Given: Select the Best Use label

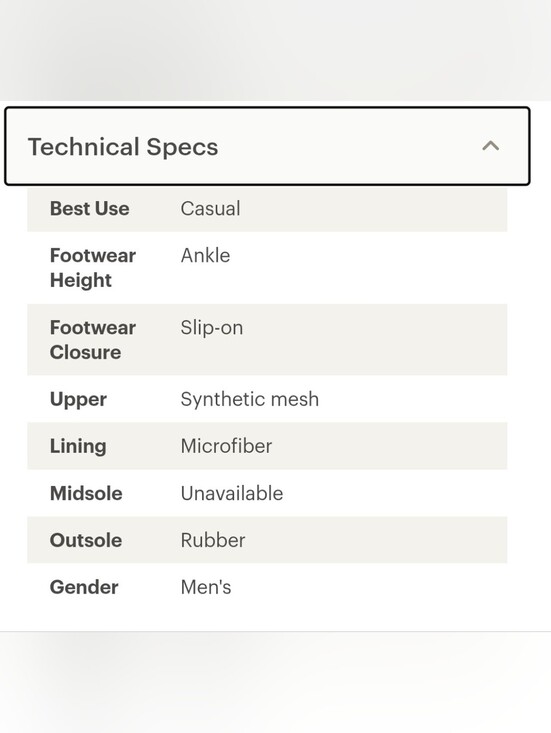Looking at the screenshot, I should (x=90, y=208).
